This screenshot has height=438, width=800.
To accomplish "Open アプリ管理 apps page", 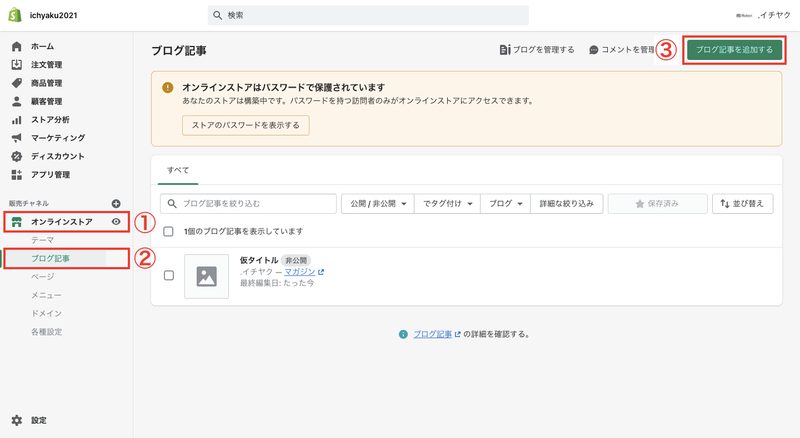I will point(51,175).
